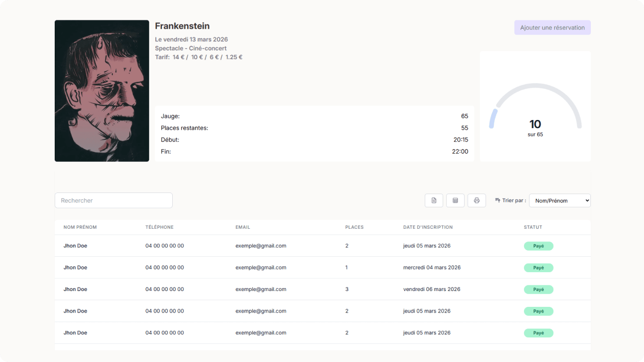The image size is (644, 362).
Task: Click the sort icon beside Trier par
Action: point(497,200)
